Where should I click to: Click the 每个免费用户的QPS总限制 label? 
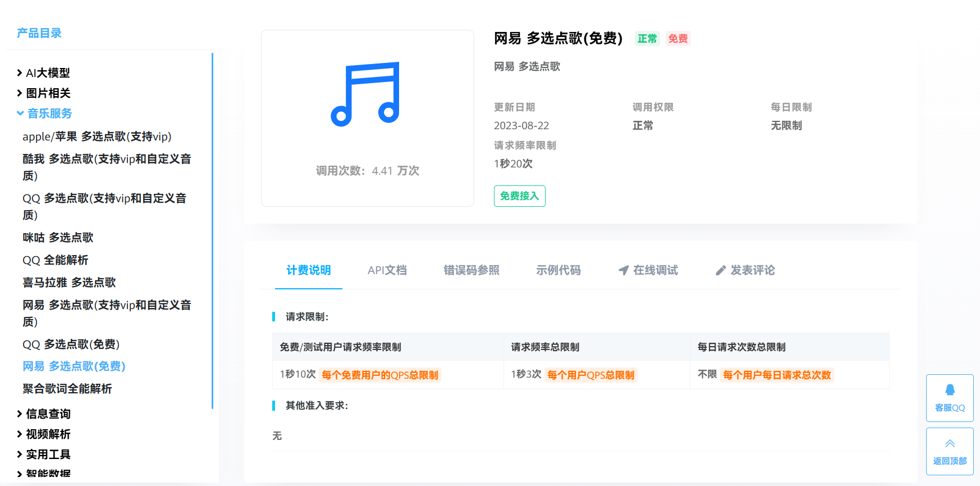pos(380,375)
